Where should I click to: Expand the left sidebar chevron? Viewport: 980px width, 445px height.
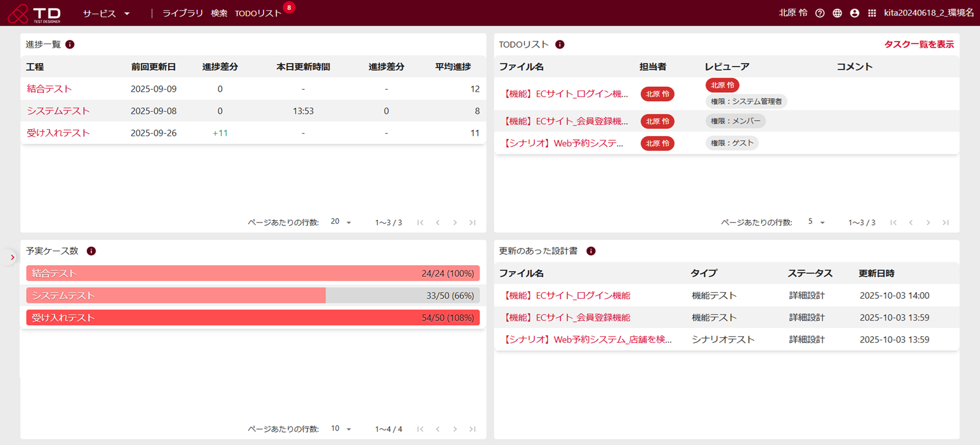click(x=12, y=258)
